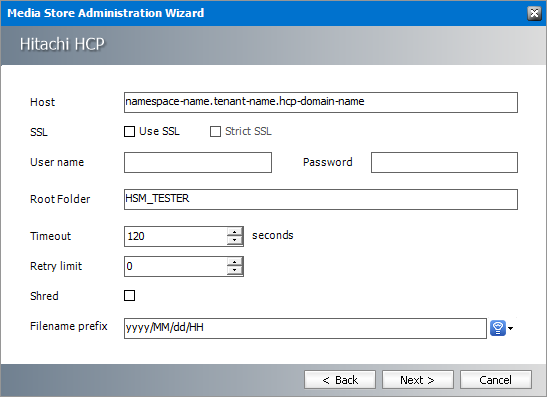
Task: Click into the Password field
Action: pyautogui.click(x=444, y=162)
